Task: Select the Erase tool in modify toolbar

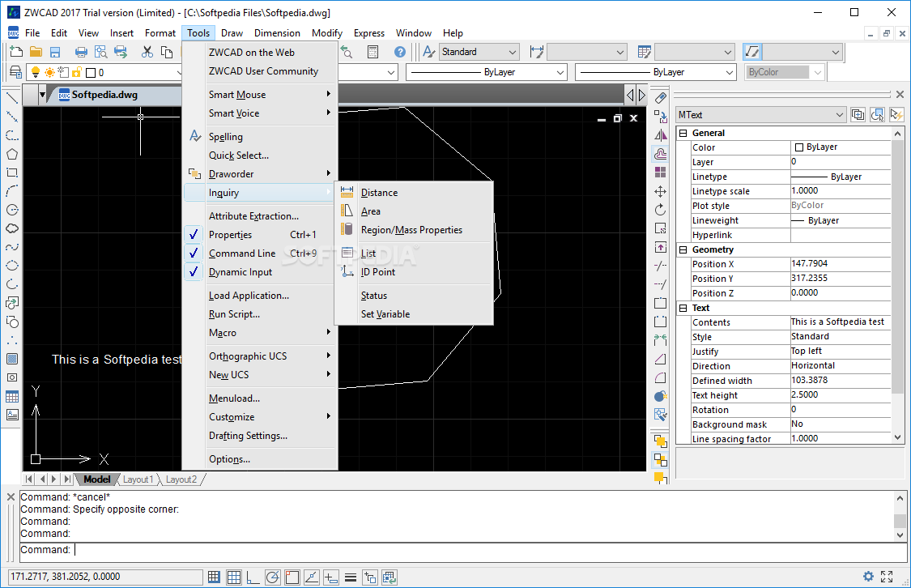Action: tap(661, 98)
